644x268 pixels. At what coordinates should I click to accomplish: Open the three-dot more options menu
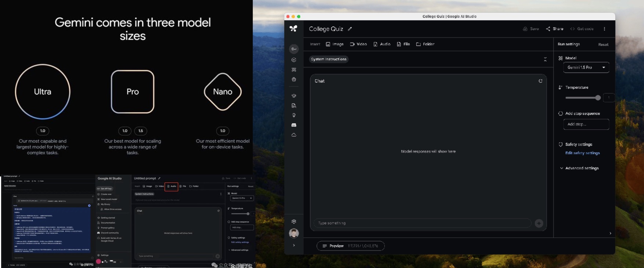pos(604,29)
